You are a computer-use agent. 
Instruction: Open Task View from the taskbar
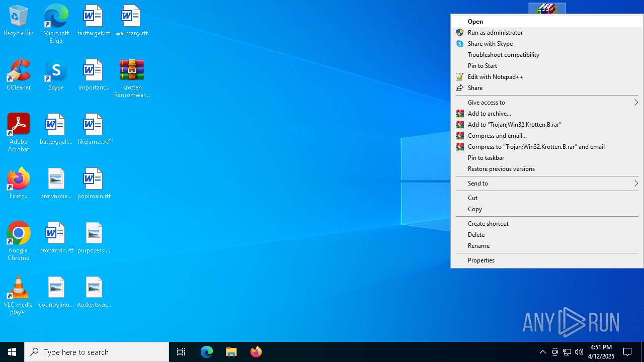coord(181,352)
